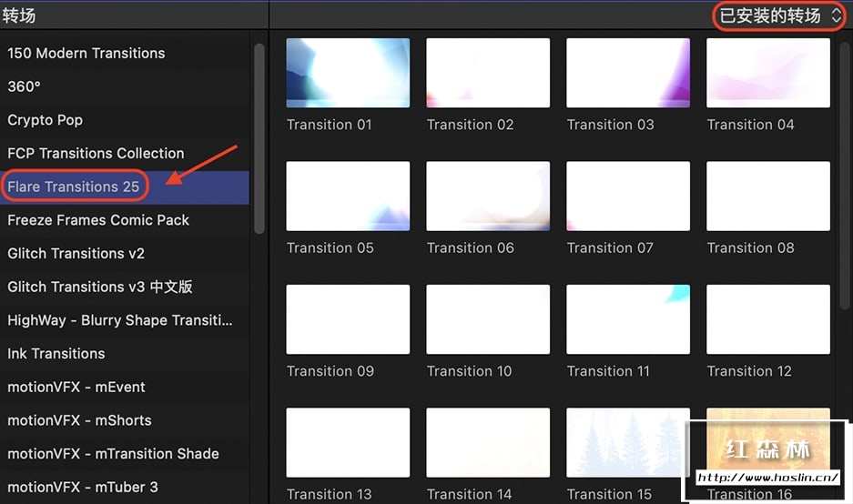Select the Transition 11 thumbnail

coord(628,319)
